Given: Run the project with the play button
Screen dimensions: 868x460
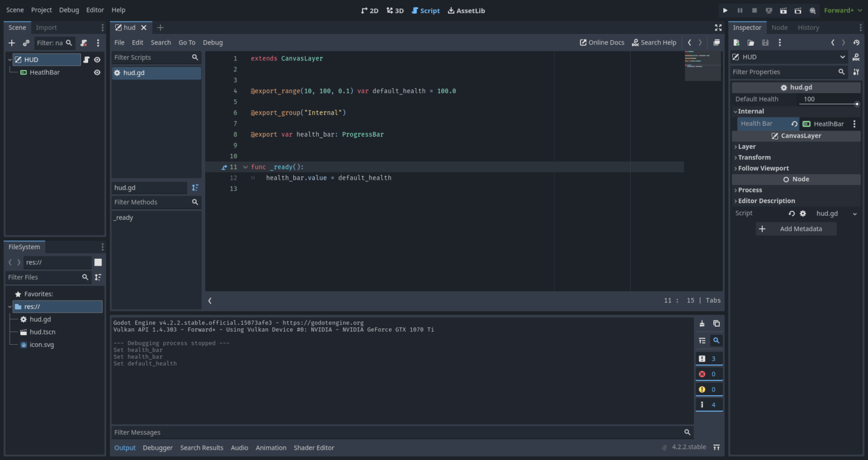Looking at the screenshot, I should pos(725,11).
